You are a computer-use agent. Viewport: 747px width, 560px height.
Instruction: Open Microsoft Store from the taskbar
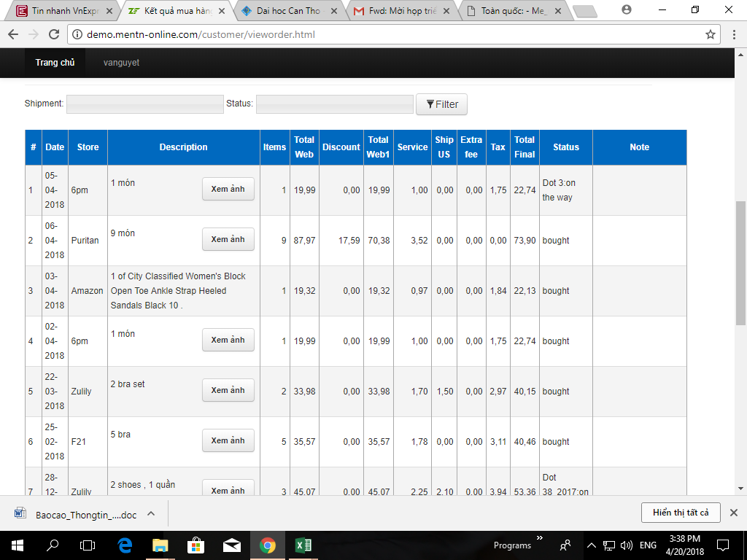196,545
